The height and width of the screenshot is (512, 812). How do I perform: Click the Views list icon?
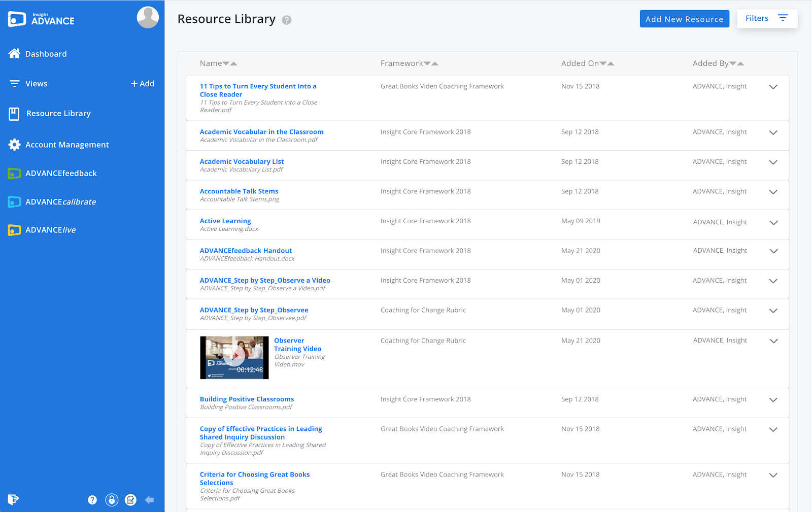coord(15,84)
